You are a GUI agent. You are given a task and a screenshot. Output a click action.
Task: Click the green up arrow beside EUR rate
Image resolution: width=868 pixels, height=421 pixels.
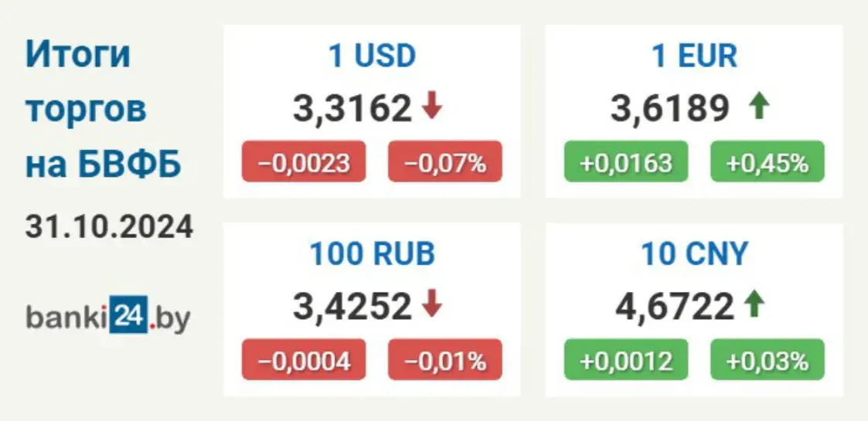point(759,107)
